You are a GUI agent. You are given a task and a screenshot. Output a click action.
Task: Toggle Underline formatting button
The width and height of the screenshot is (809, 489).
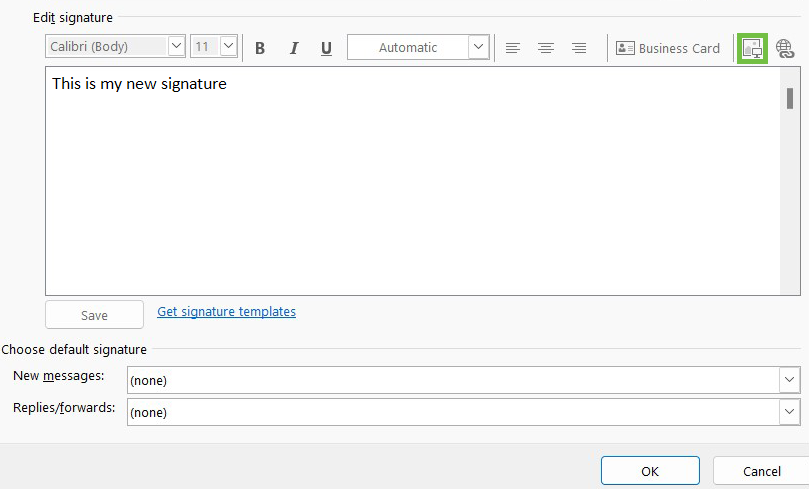326,48
